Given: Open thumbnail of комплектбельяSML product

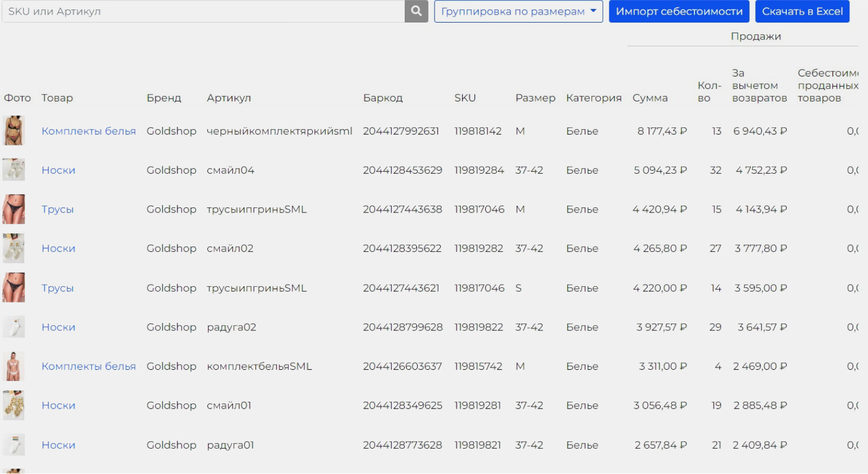Looking at the screenshot, I should coord(14,366).
